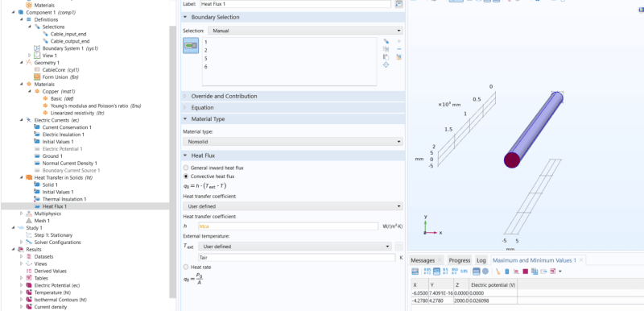This screenshot has height=311, width=644.
Task: Switch to the Progress tab
Action: point(459,260)
